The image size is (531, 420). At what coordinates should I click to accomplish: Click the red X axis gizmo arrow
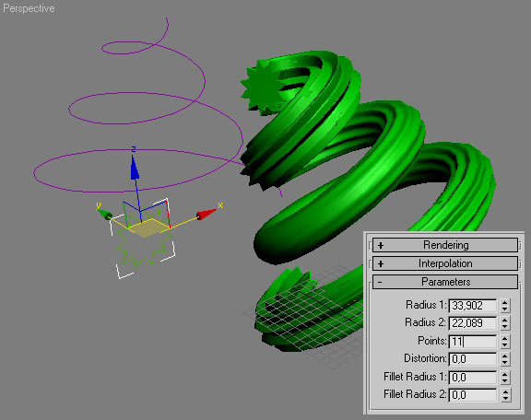click(206, 215)
